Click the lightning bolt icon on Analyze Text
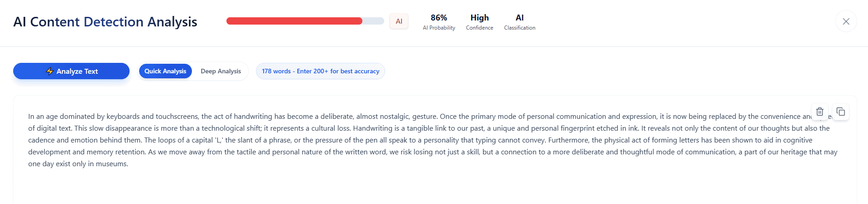This screenshot has width=868, height=204. tap(50, 71)
